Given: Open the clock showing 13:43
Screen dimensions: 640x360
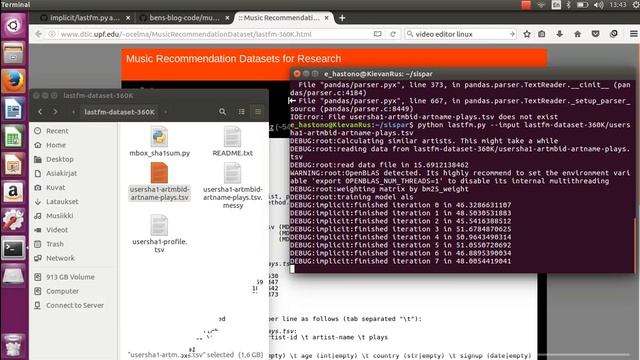Looking at the screenshot, I should point(618,5).
